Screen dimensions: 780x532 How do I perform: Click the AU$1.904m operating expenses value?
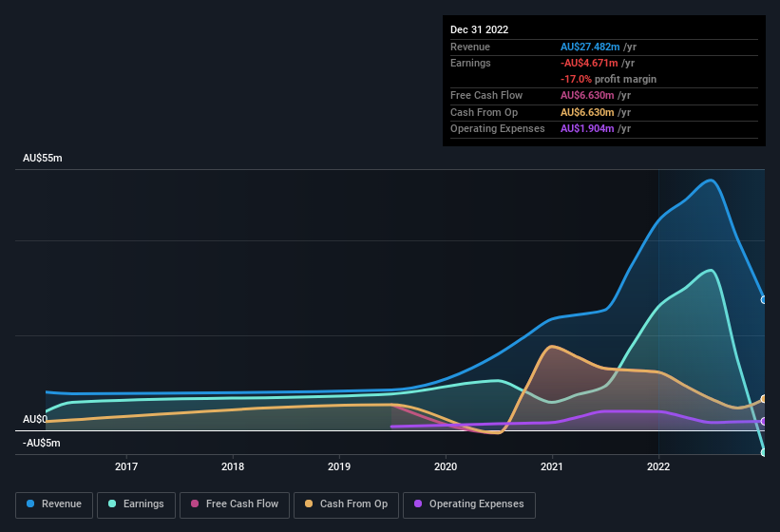[x=587, y=129]
